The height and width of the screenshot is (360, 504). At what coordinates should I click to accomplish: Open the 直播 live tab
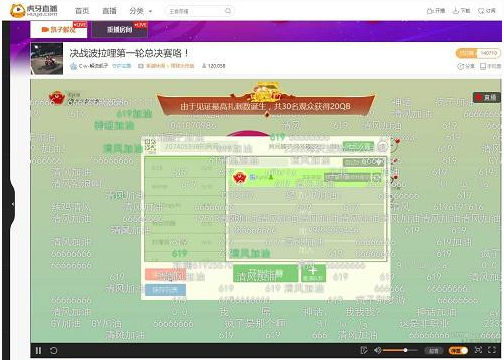[x=109, y=11]
